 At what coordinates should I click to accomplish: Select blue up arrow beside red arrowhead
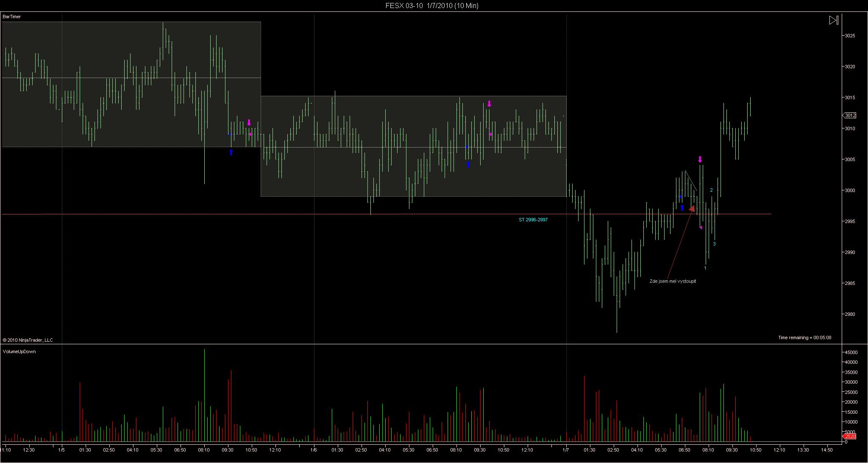click(682, 208)
